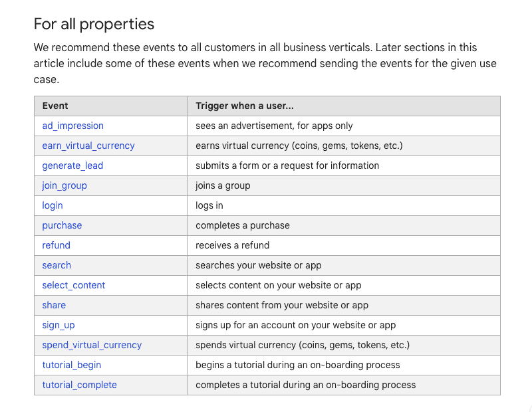Click the "logs in" description cell

[209, 205]
